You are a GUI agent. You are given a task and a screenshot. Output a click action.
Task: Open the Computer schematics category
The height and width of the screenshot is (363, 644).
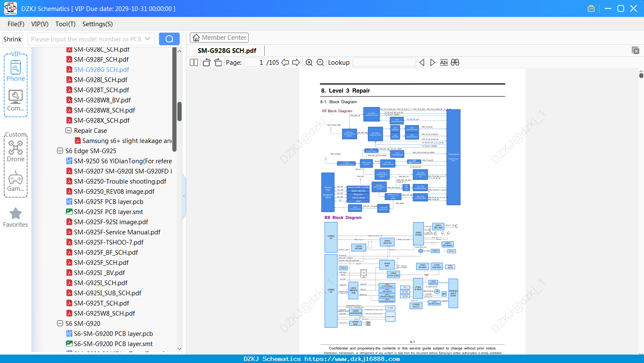tap(16, 101)
